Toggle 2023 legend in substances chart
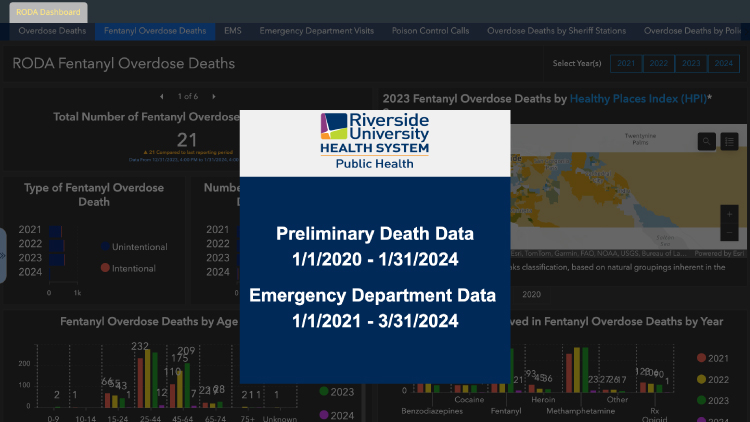The height and width of the screenshot is (422, 750). click(x=713, y=400)
